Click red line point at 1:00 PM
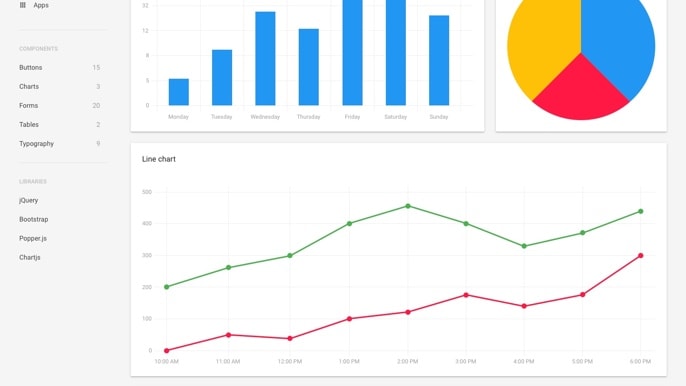Screen dimensions: 686x386 349,319
